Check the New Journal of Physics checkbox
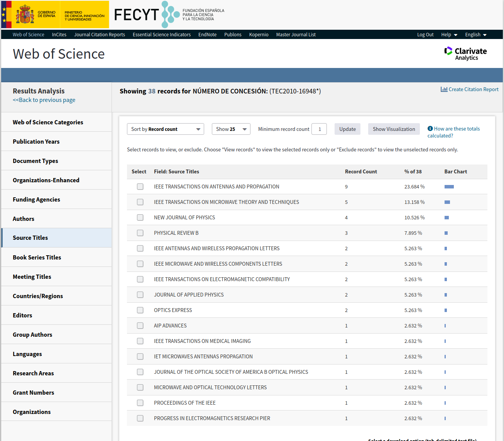Screen dimensions: 504x441 [140, 217]
